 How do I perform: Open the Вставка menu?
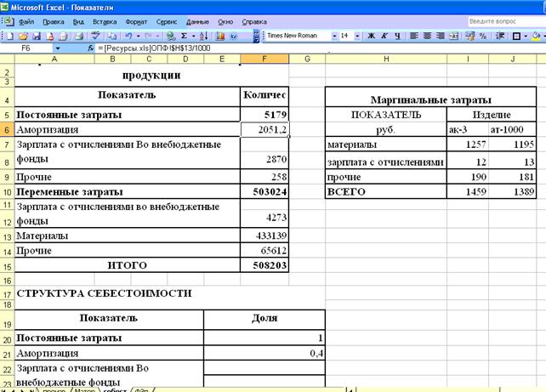(105, 22)
